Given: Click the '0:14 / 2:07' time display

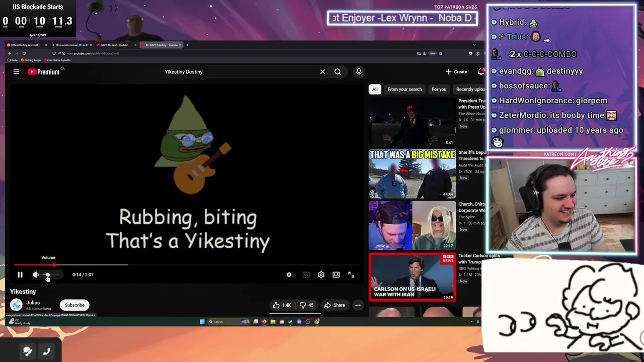Looking at the screenshot, I should [83, 275].
